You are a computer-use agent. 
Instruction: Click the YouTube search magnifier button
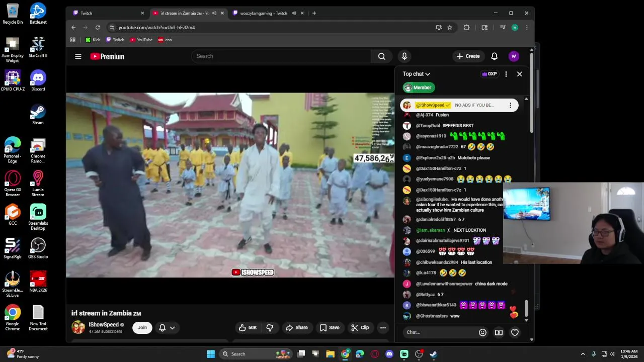pyautogui.click(x=381, y=56)
